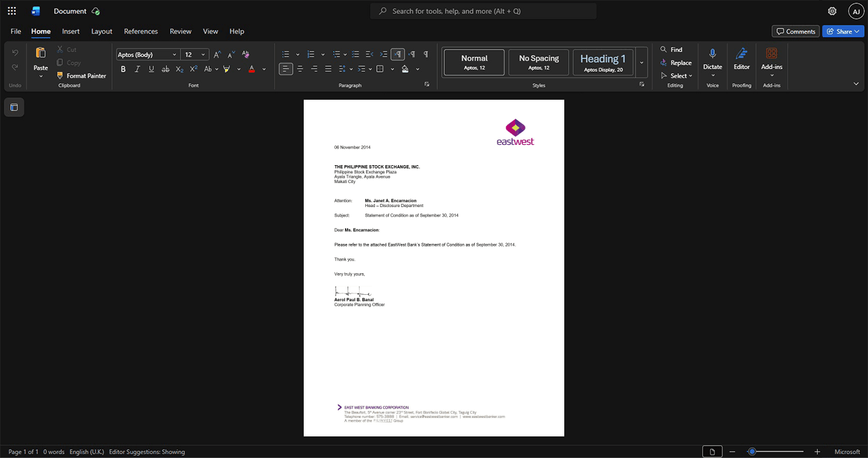Switch to the References tab

[140, 31]
